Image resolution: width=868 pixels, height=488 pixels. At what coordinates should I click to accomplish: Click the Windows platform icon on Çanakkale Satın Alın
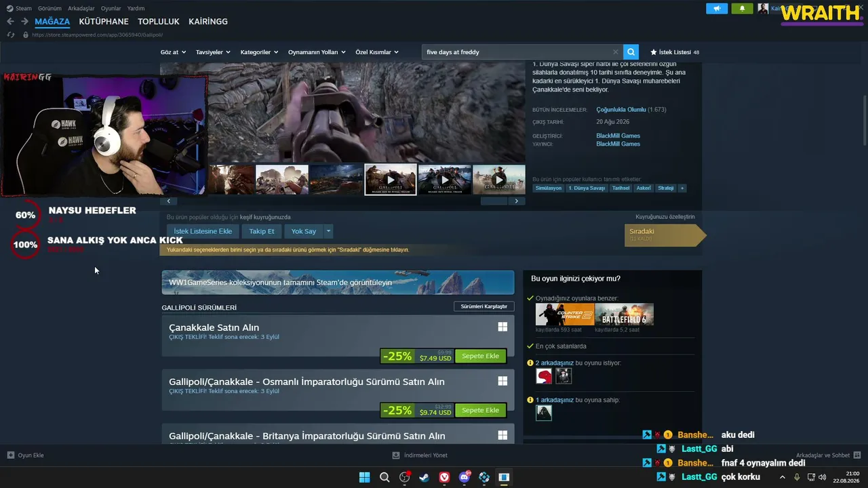coord(502,327)
